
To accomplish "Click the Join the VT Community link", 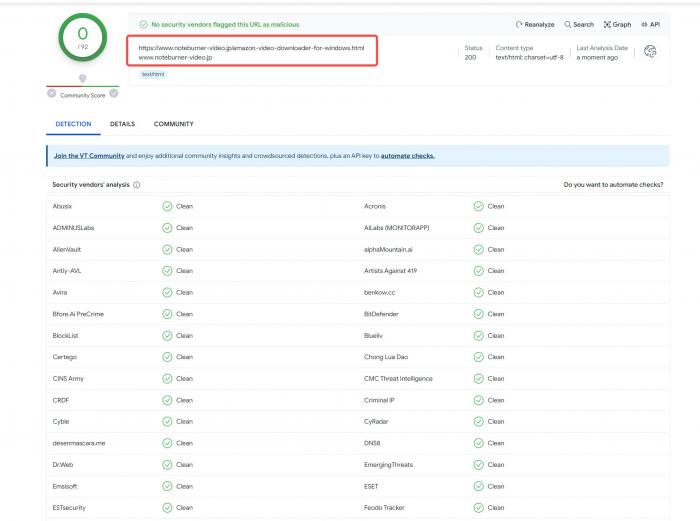I will click(x=89, y=156).
